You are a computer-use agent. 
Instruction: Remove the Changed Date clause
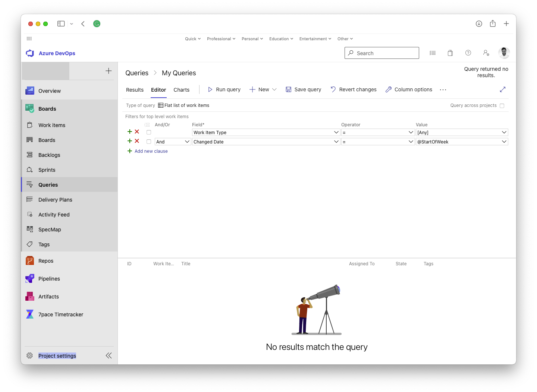137,141
